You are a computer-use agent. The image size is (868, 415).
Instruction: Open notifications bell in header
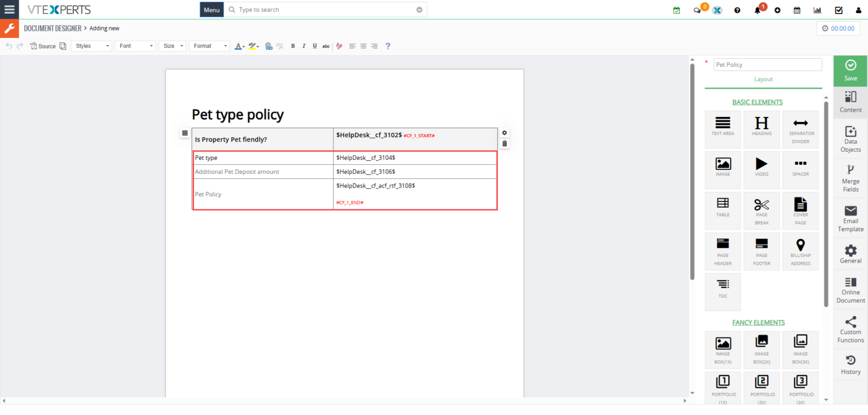coord(757,10)
